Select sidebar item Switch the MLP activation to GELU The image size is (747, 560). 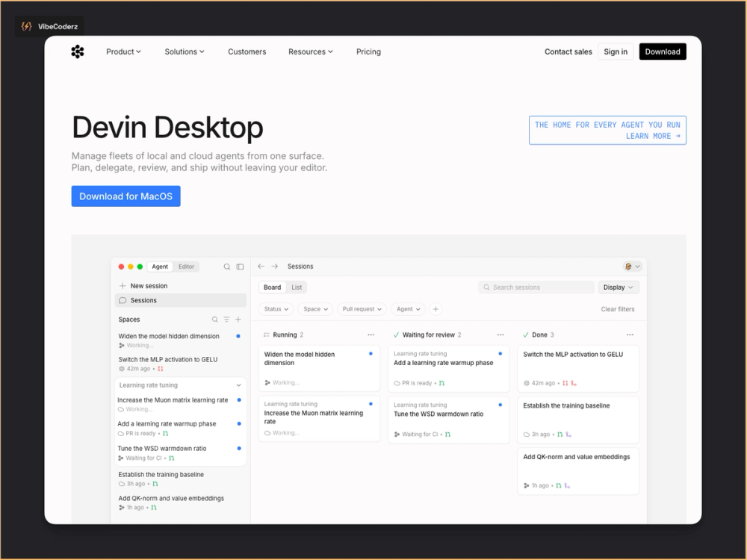pos(181,364)
